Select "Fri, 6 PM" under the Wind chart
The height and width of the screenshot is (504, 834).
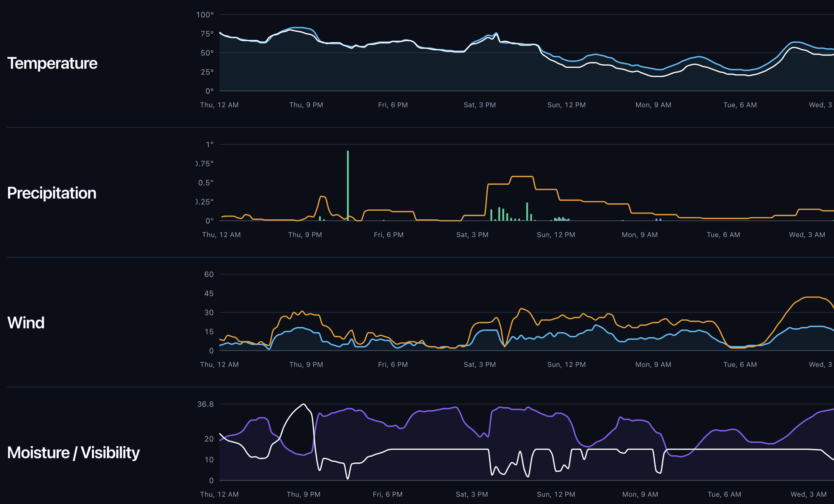tap(393, 364)
